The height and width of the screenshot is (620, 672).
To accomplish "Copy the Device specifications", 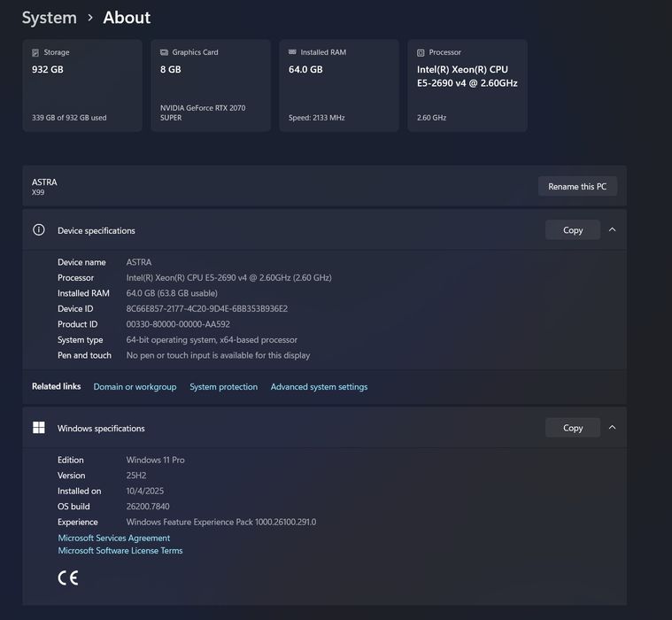I will click(x=573, y=229).
